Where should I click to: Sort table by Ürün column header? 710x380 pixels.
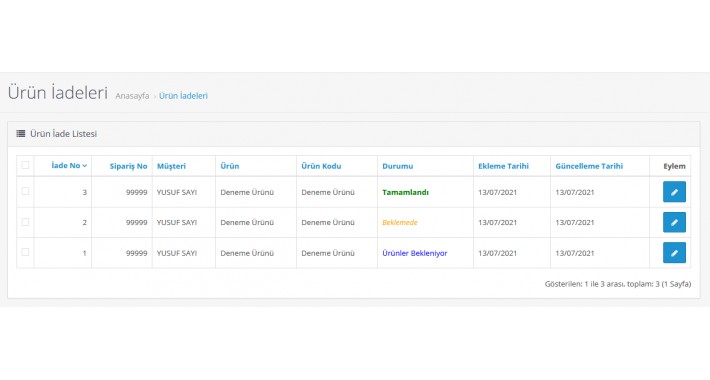pyautogui.click(x=230, y=166)
